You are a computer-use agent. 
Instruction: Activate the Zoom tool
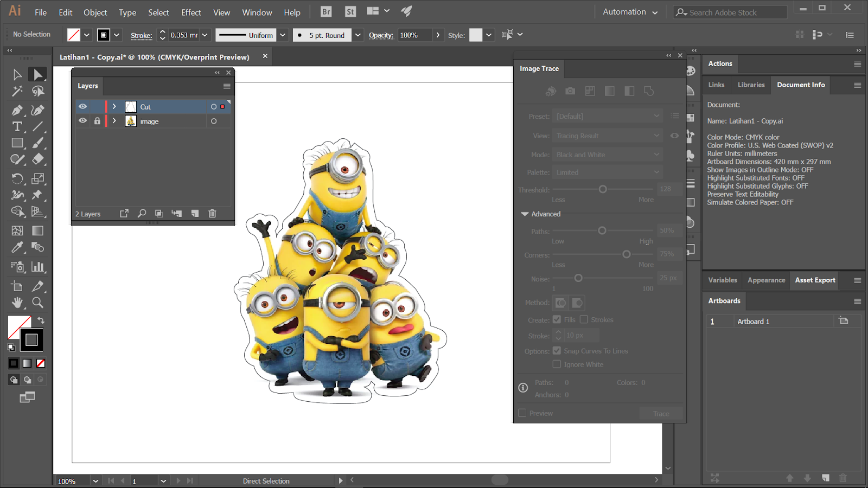click(x=37, y=303)
